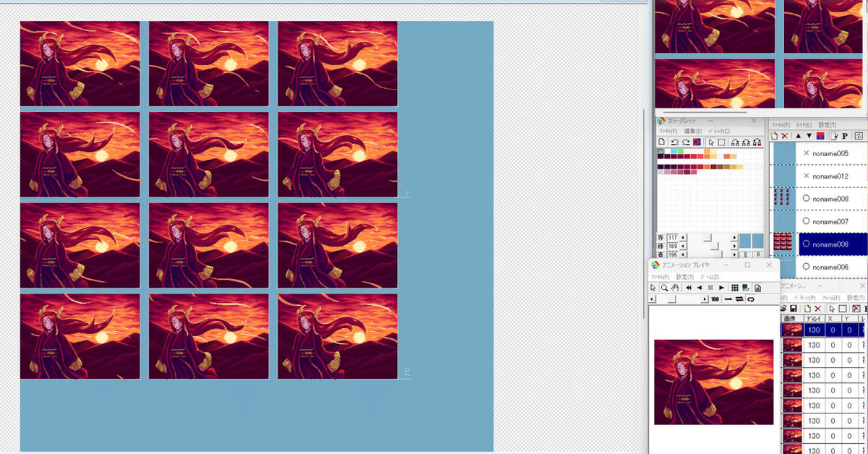This screenshot has height=454, width=868.
Task: Click the green channel slider thumb
Action: tap(715, 246)
